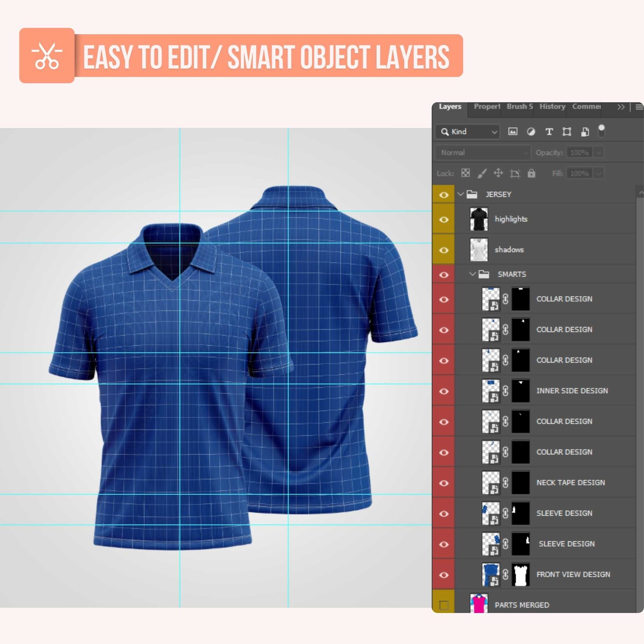Hide the NECK TAPE DESIGN layer
Viewport: 644px width, 644px height.
444,483
